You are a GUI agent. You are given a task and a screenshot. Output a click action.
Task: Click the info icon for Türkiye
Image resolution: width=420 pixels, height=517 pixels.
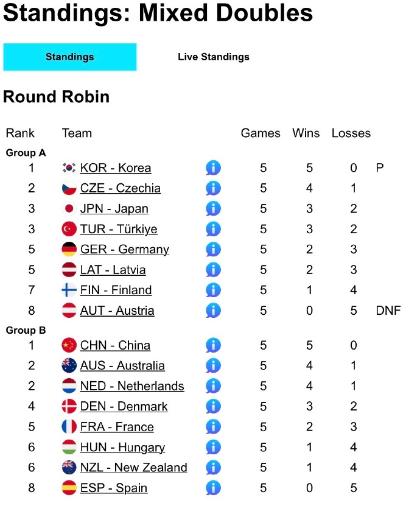point(213,229)
